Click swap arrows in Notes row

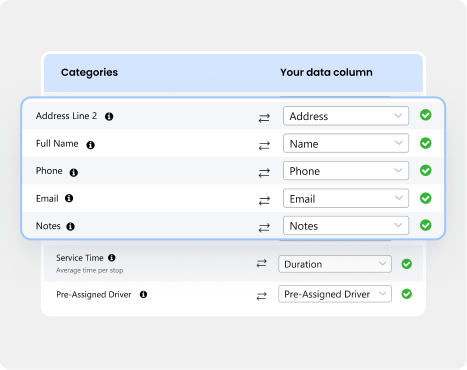[264, 227]
